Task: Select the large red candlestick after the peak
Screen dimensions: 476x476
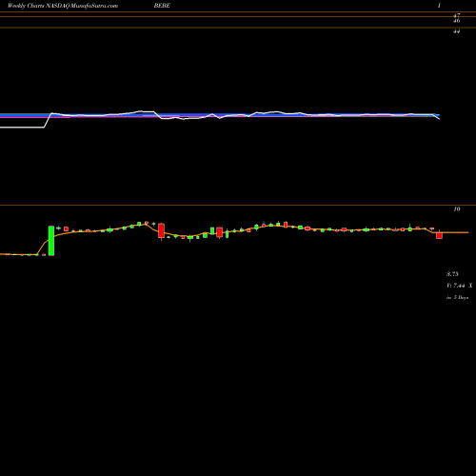Action: (161, 230)
